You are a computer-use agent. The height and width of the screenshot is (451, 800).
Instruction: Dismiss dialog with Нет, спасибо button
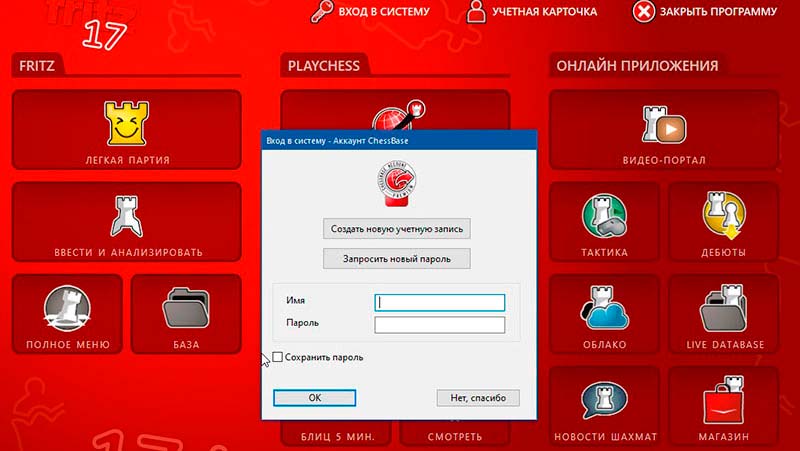[x=478, y=397]
